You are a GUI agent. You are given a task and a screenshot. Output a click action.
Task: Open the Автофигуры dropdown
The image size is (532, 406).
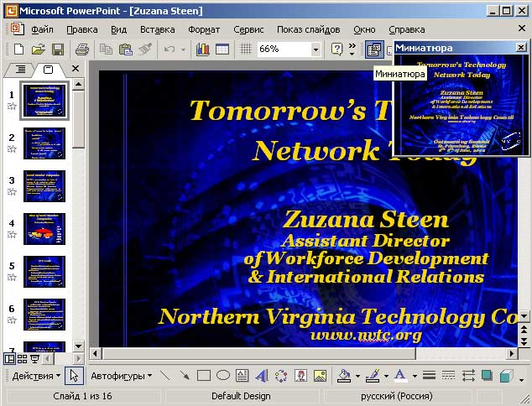pyautogui.click(x=121, y=376)
